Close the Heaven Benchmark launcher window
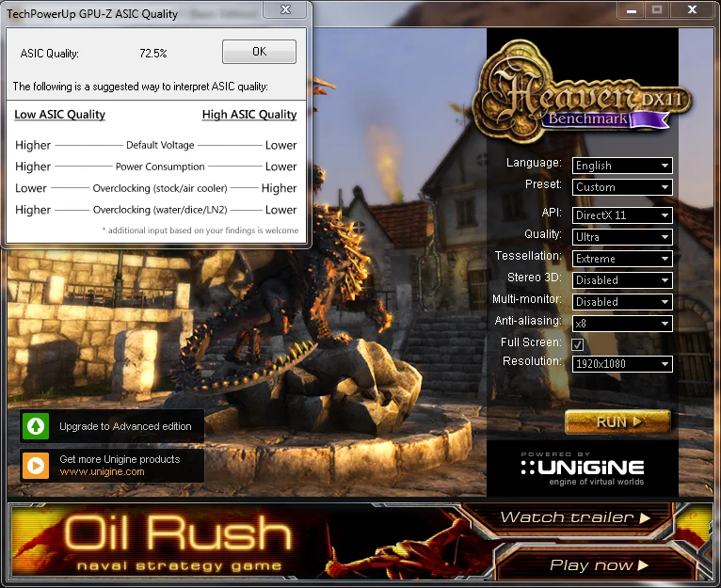 692,9
